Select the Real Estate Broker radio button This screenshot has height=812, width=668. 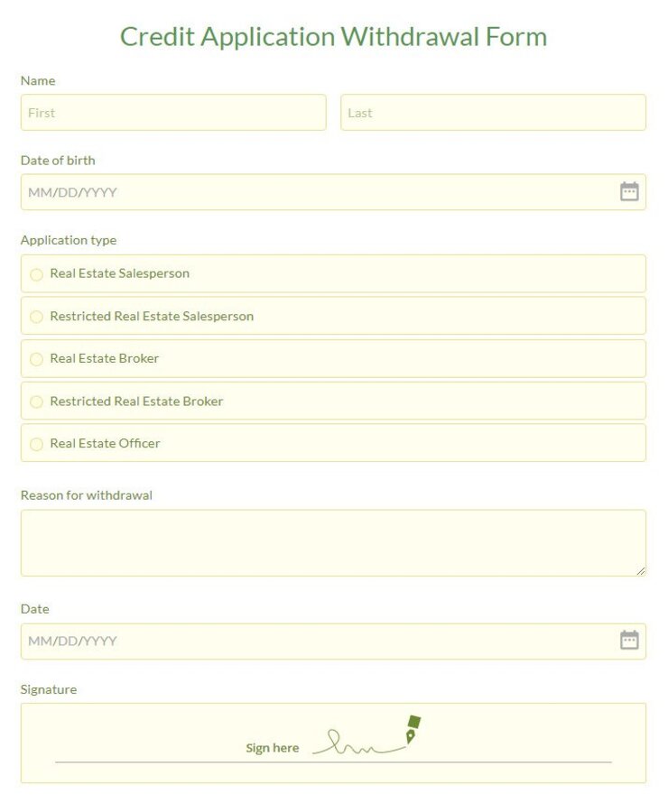coord(36,359)
